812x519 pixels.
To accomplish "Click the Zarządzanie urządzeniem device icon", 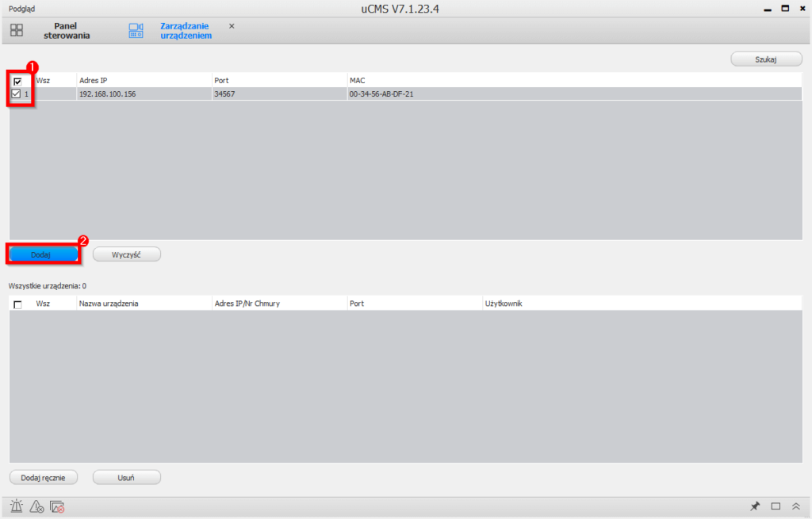I will (x=136, y=30).
